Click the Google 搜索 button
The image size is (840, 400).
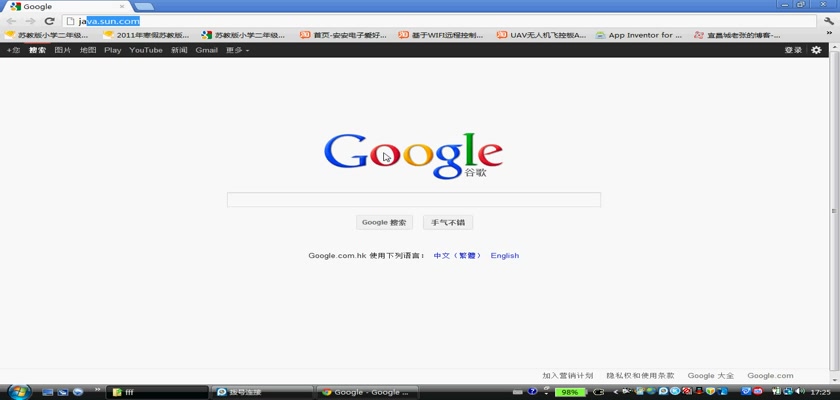pos(384,222)
